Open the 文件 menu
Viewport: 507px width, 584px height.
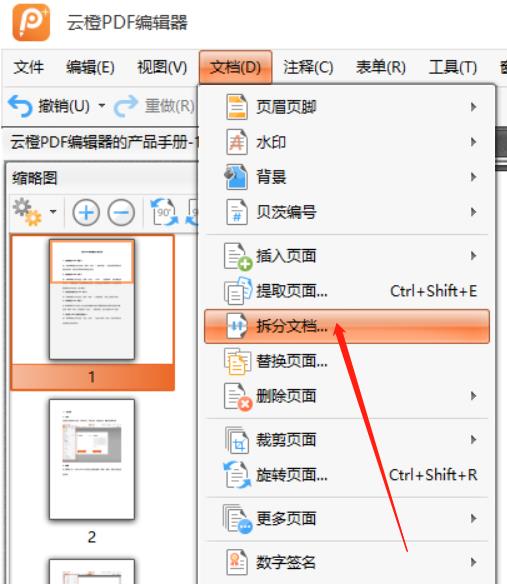coord(29,67)
